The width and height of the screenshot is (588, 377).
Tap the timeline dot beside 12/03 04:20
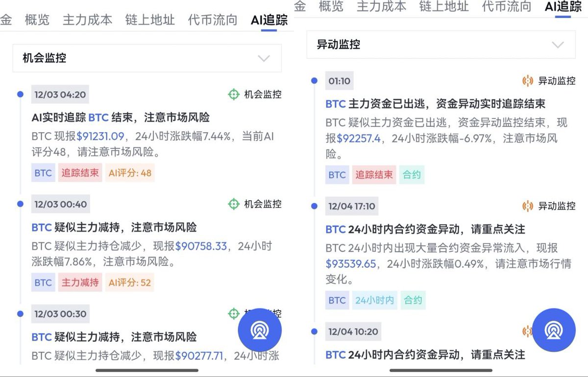tap(20, 94)
